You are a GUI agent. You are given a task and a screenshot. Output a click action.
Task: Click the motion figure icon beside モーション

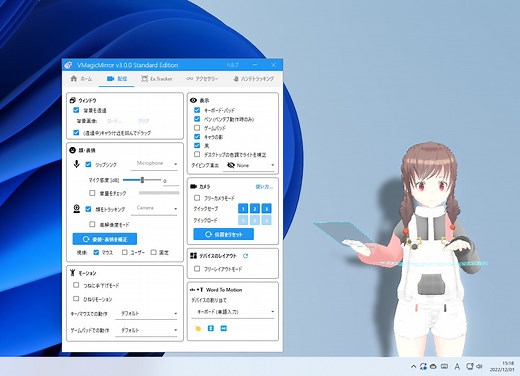pos(72,273)
